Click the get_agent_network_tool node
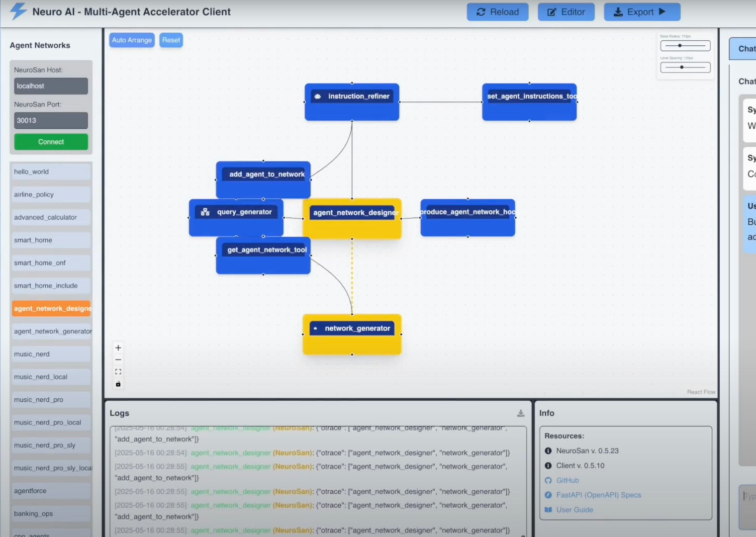756x537 pixels. tap(263, 256)
